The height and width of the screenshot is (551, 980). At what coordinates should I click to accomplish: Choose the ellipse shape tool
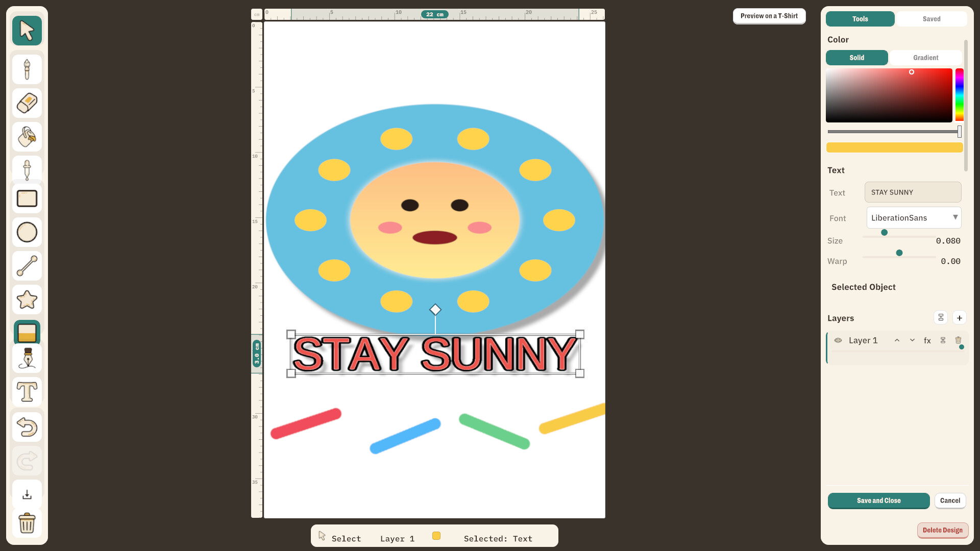pos(27,232)
